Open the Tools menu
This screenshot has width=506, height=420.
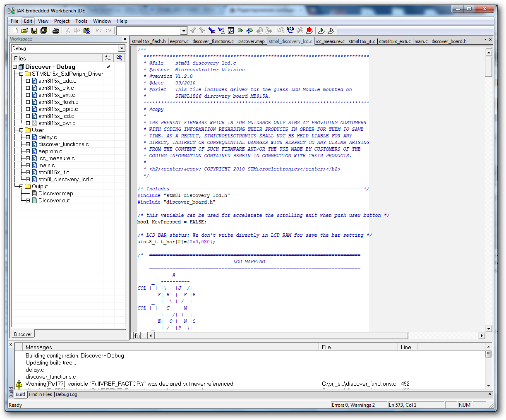pos(81,21)
